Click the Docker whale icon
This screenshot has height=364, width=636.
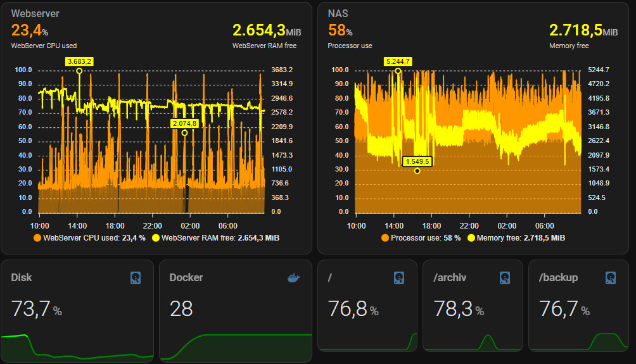pos(294,278)
